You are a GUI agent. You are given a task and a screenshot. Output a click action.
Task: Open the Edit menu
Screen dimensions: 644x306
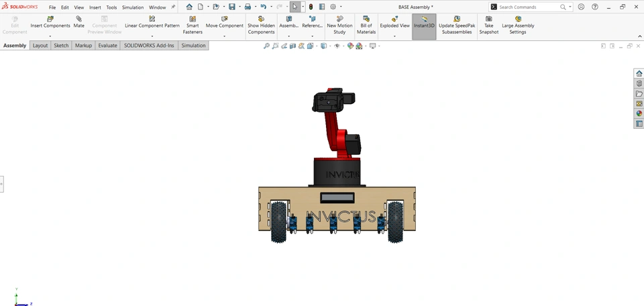click(x=65, y=7)
